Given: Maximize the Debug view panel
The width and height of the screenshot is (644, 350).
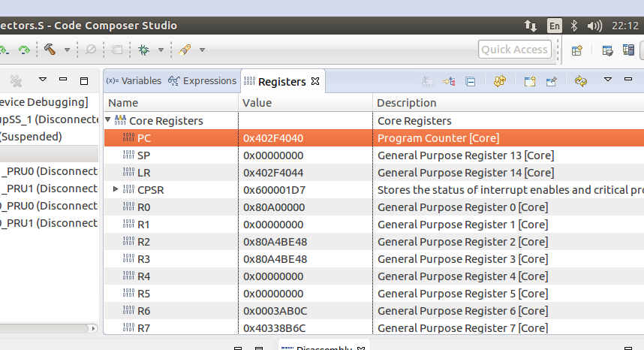Looking at the screenshot, I should click(84, 81).
